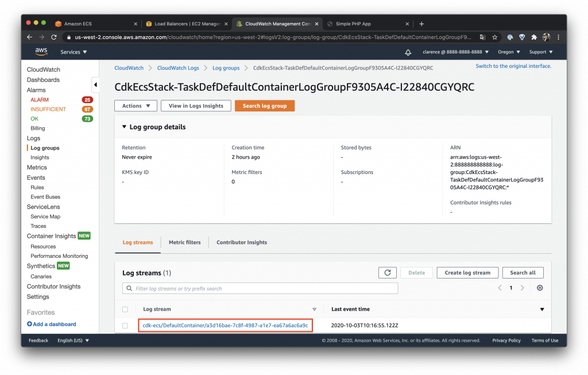Collapse the left navigation sidebar arrow
Screen dimensions: 588x375
coord(95,85)
